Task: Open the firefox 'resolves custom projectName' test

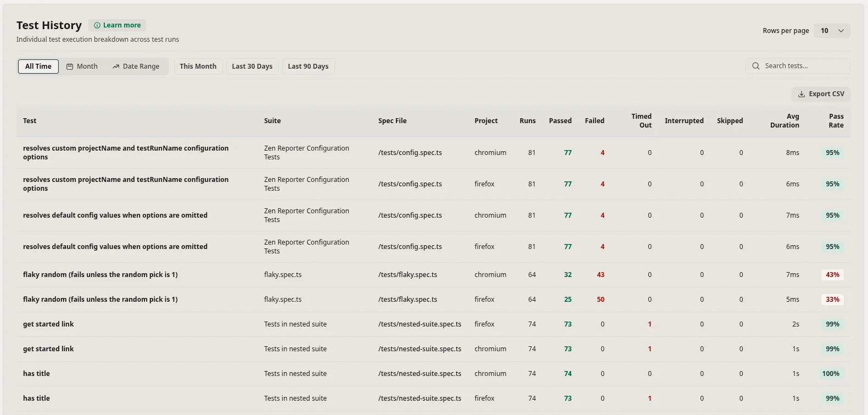Action: [x=126, y=184]
